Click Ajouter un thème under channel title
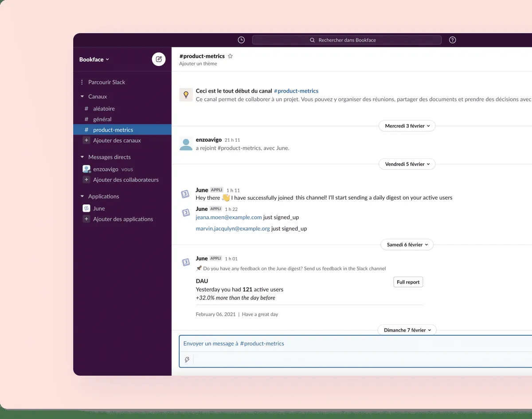532x419 pixels. pos(198,64)
